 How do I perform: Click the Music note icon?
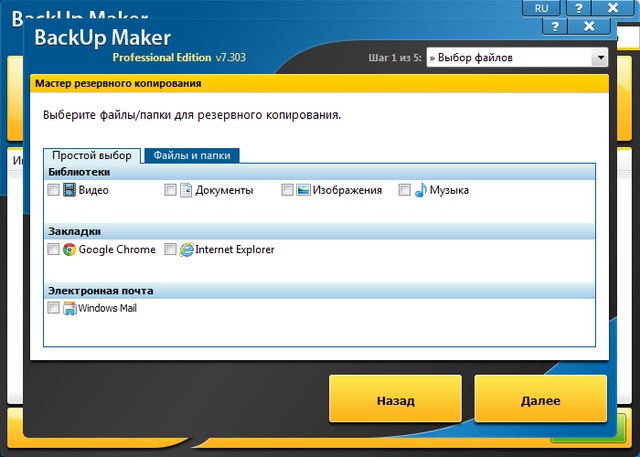pos(420,190)
